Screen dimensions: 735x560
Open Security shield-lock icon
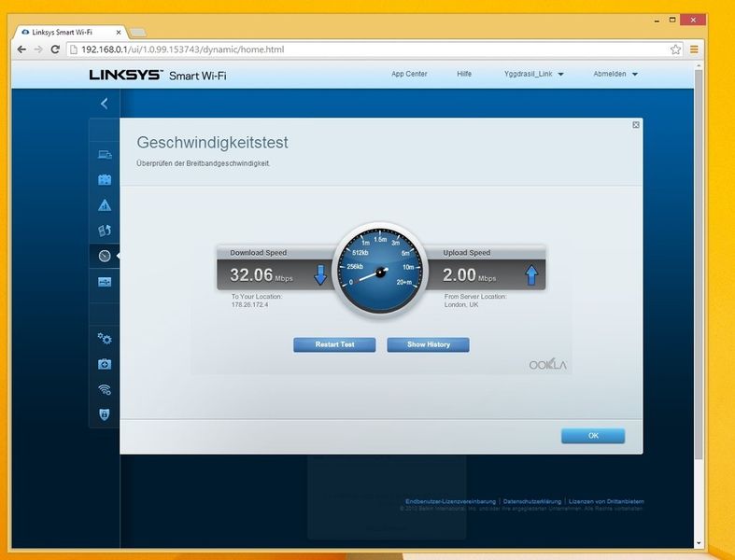tap(105, 414)
